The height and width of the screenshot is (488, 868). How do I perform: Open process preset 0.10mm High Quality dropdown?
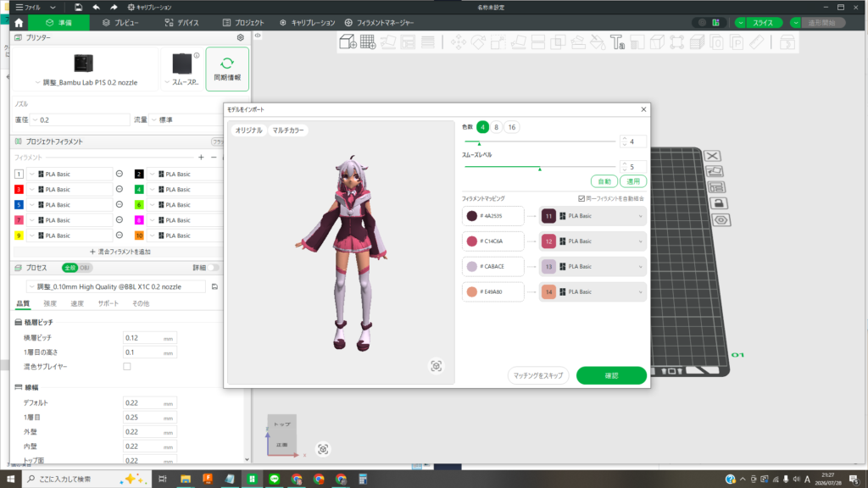click(116, 286)
